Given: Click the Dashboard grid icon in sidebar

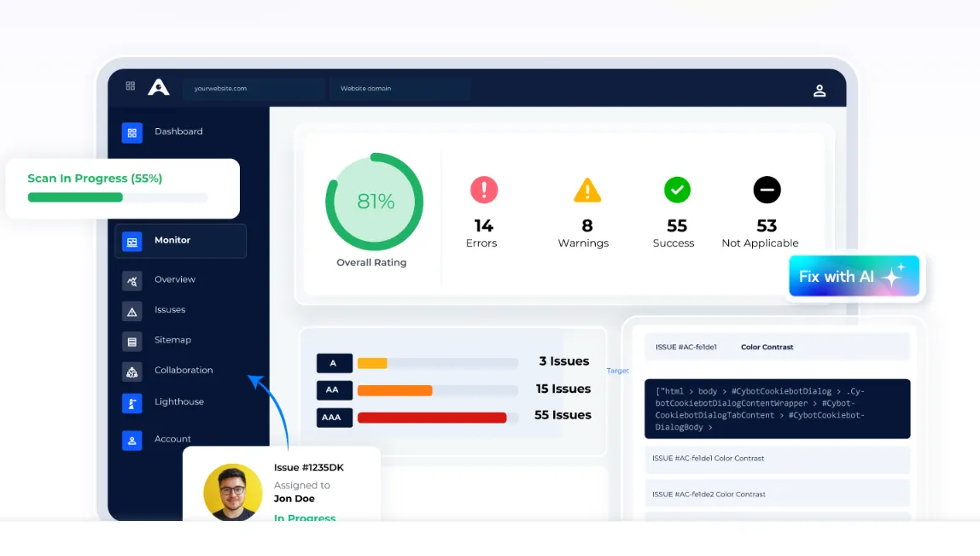Looking at the screenshot, I should (x=131, y=132).
